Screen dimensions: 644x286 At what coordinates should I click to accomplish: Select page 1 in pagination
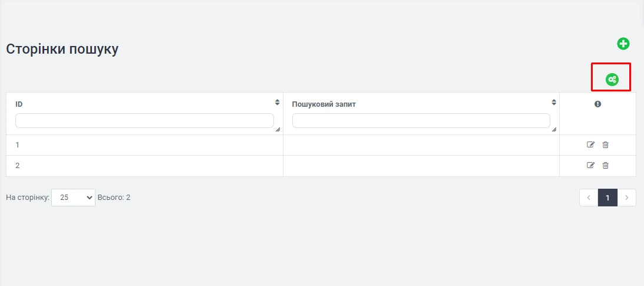(607, 198)
